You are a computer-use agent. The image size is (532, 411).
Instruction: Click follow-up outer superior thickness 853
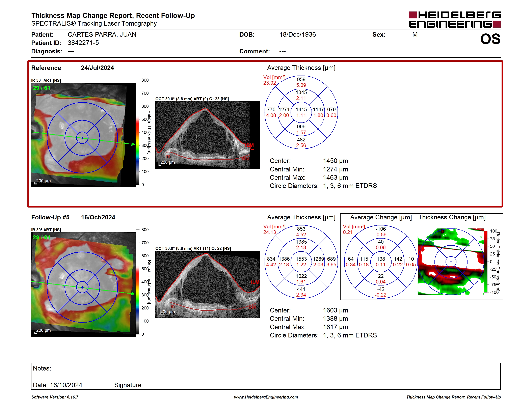tap(301, 229)
